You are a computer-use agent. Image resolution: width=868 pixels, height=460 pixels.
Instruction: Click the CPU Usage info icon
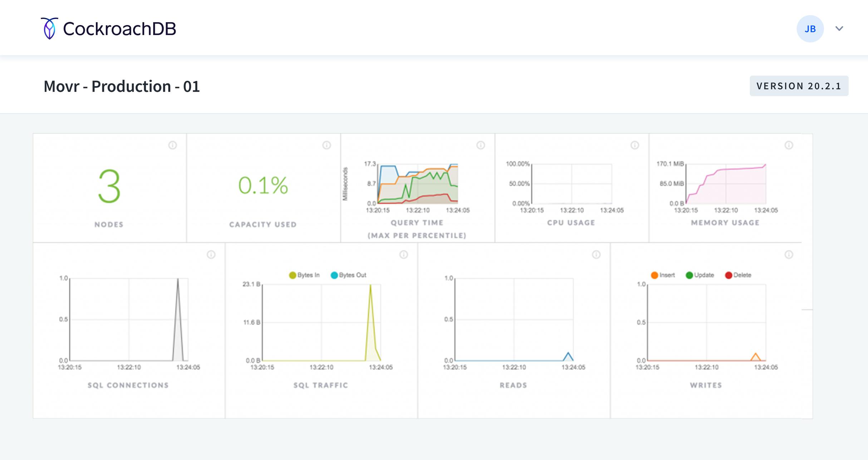coord(634,145)
